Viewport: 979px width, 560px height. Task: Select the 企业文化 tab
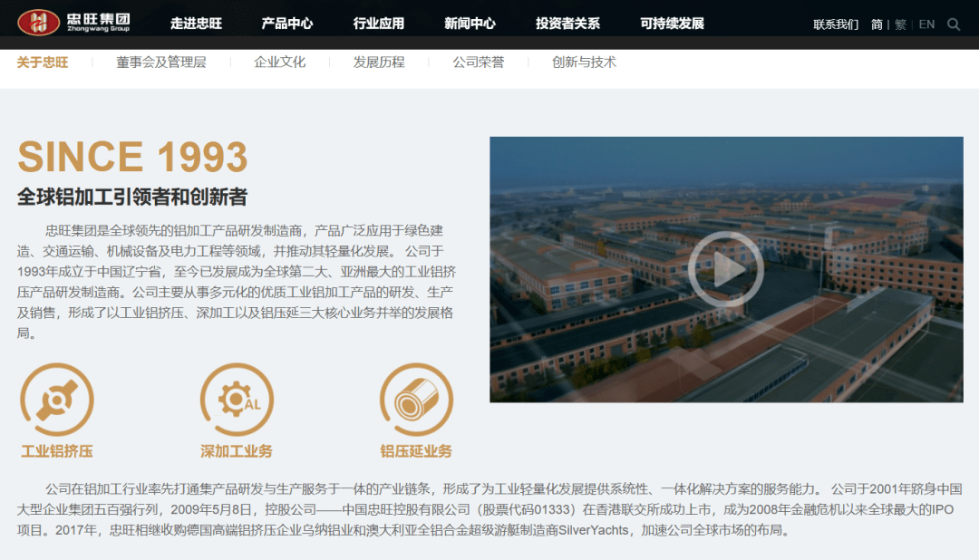(280, 63)
